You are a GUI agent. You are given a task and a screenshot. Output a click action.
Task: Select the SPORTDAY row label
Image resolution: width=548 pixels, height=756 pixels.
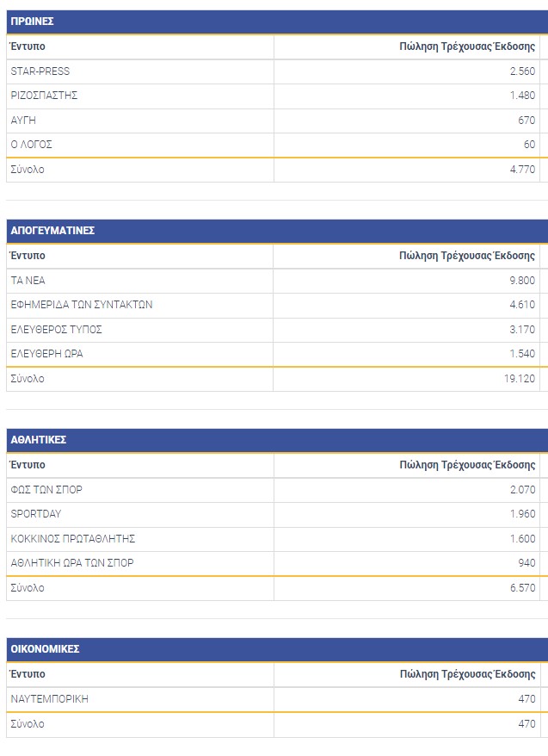pos(36,514)
